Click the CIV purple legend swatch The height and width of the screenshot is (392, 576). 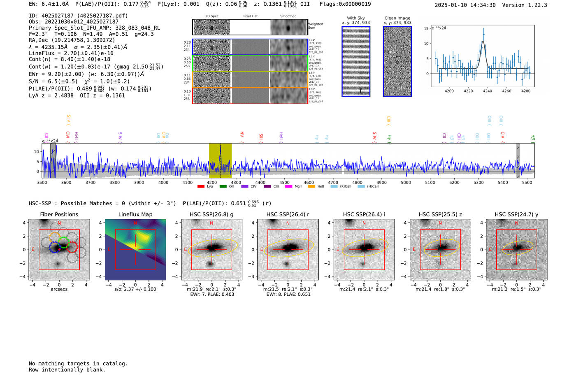pos(245,186)
